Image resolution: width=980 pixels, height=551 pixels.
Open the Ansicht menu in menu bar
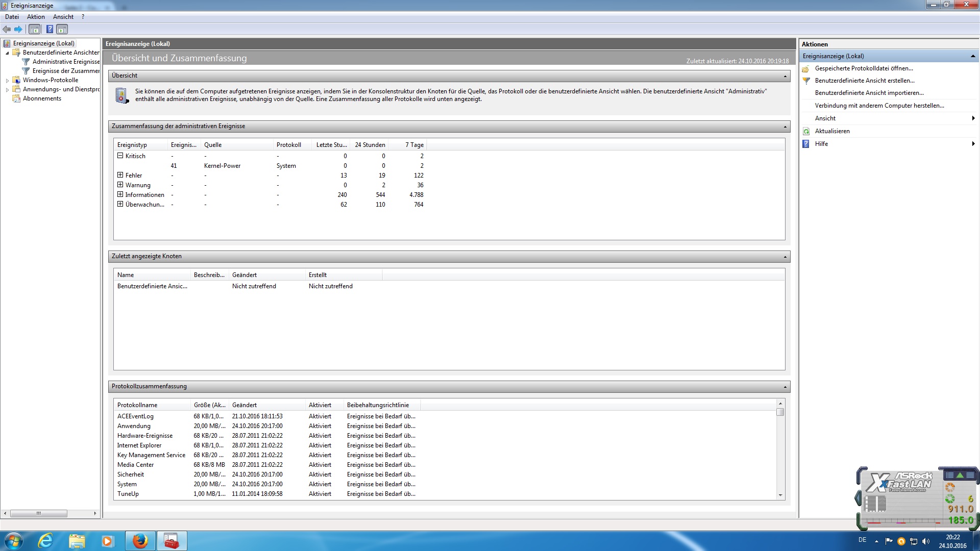tap(63, 17)
